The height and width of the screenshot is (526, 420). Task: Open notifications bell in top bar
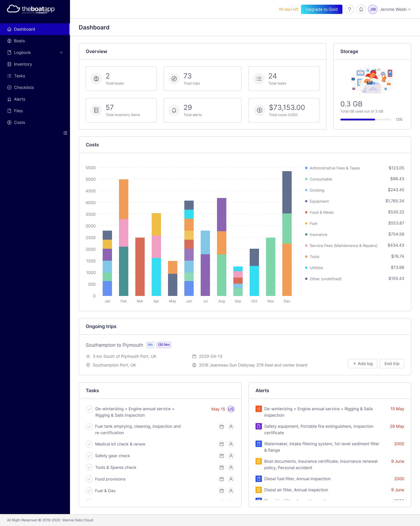point(361,9)
